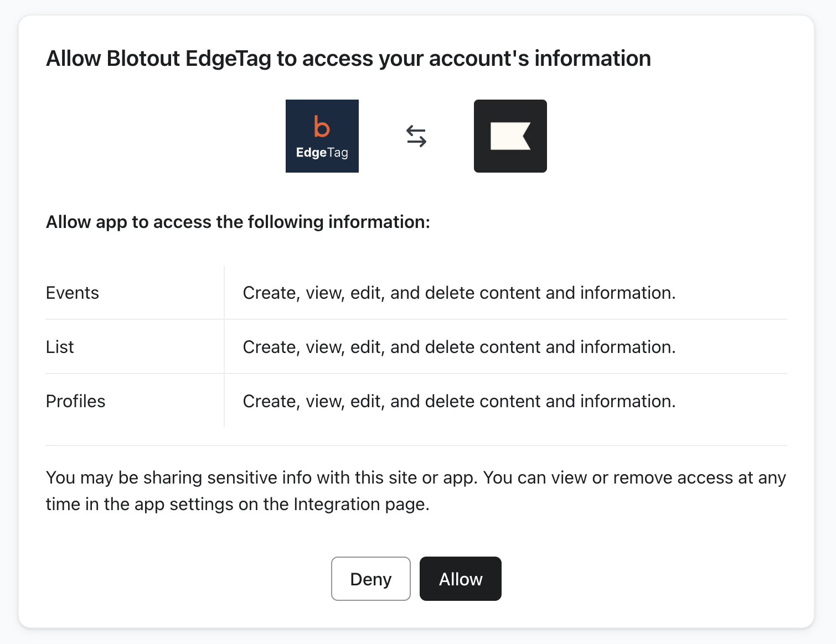Click the 'You may be sharing sensitive info' notice
The image size is (836, 644).
pyautogui.click(x=260, y=477)
